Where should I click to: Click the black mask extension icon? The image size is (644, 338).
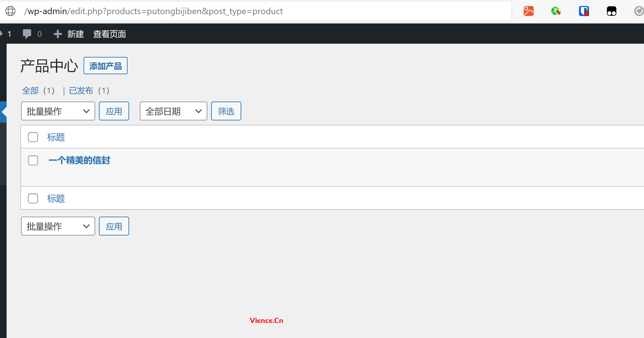(x=611, y=11)
